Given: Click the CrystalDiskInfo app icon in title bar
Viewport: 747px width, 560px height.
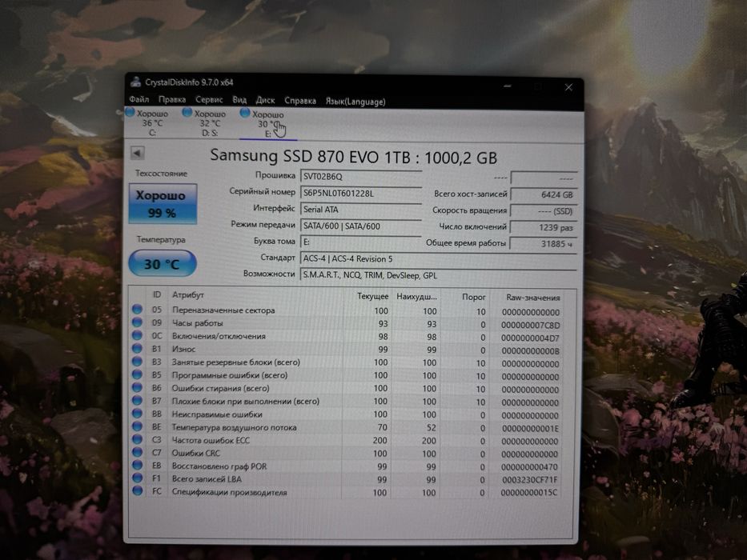Looking at the screenshot, I should (136, 82).
